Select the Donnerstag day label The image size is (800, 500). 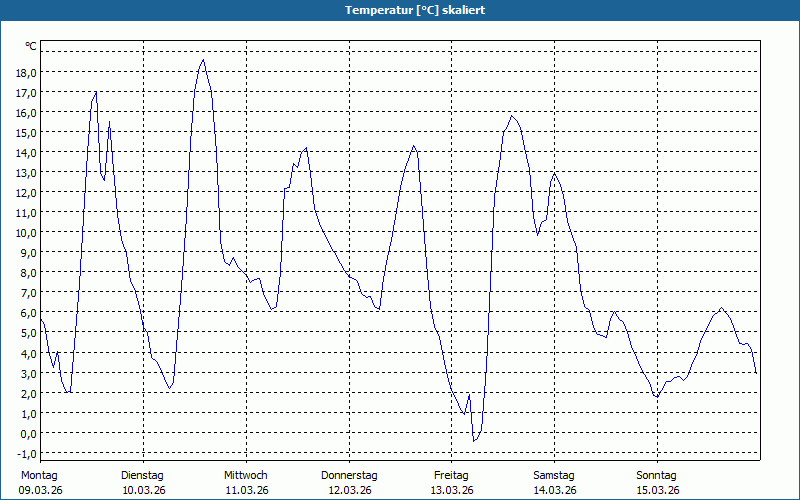(x=349, y=476)
